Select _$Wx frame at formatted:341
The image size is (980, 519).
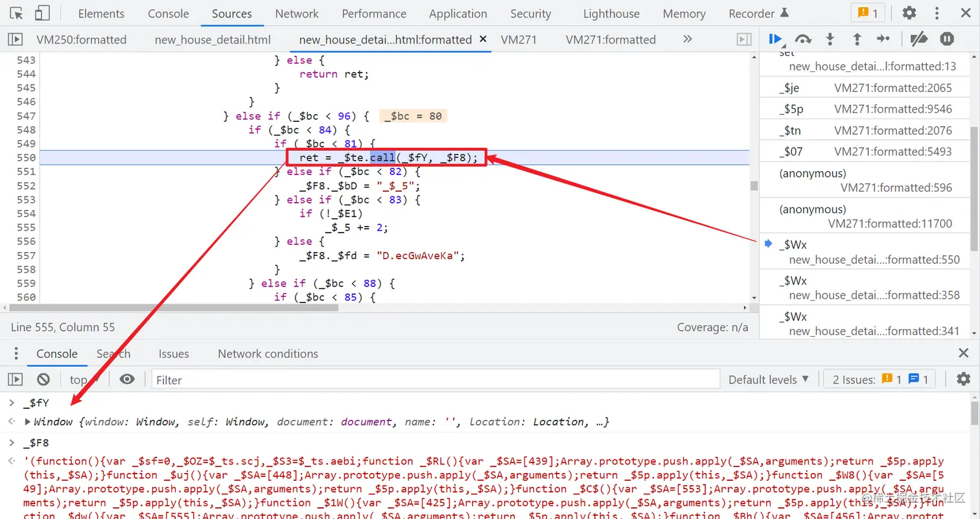tap(865, 323)
